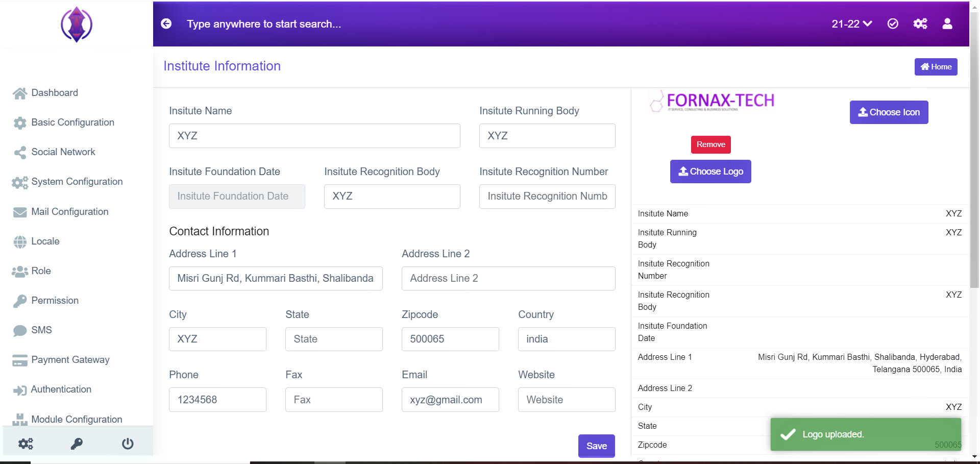Screen dimensions: 980x464
Task: Click the Country input field
Action: pyautogui.click(x=567, y=339)
